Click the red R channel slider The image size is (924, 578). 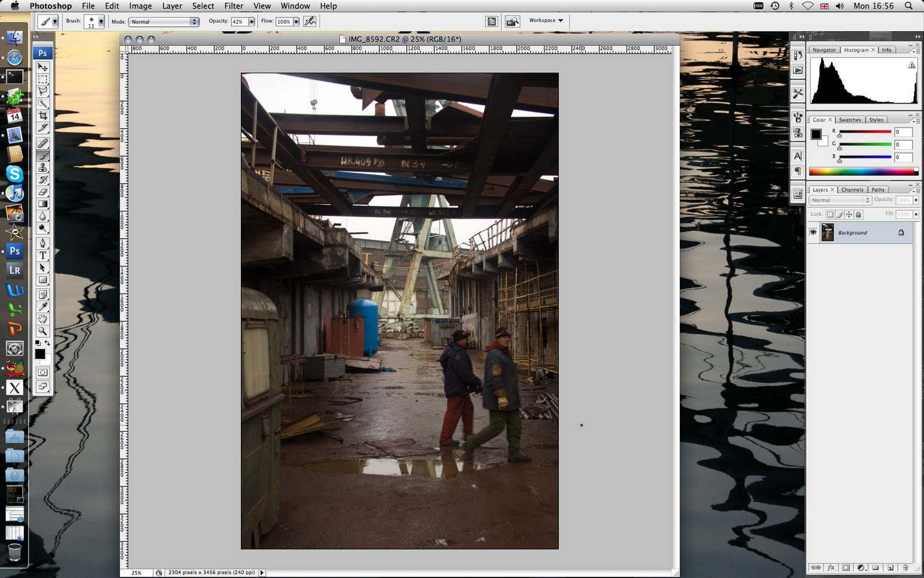(865, 132)
